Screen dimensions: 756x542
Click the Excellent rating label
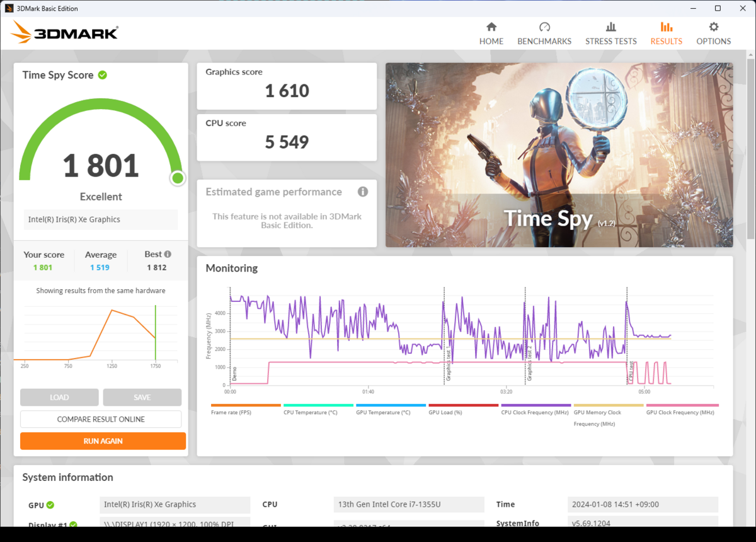pos(101,197)
